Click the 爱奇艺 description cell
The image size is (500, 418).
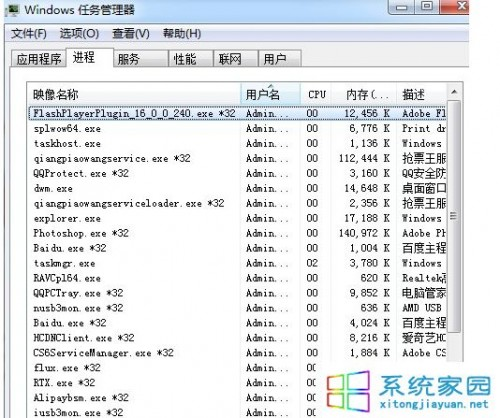pyautogui.click(x=424, y=338)
